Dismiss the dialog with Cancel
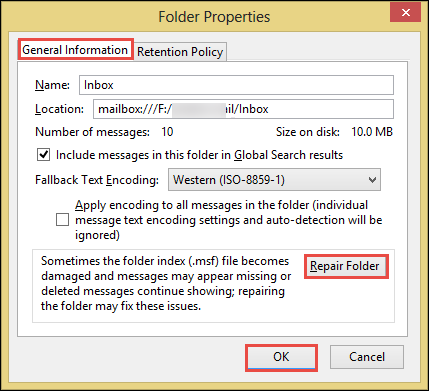Viewport: 429px width, 391px height. click(x=367, y=357)
